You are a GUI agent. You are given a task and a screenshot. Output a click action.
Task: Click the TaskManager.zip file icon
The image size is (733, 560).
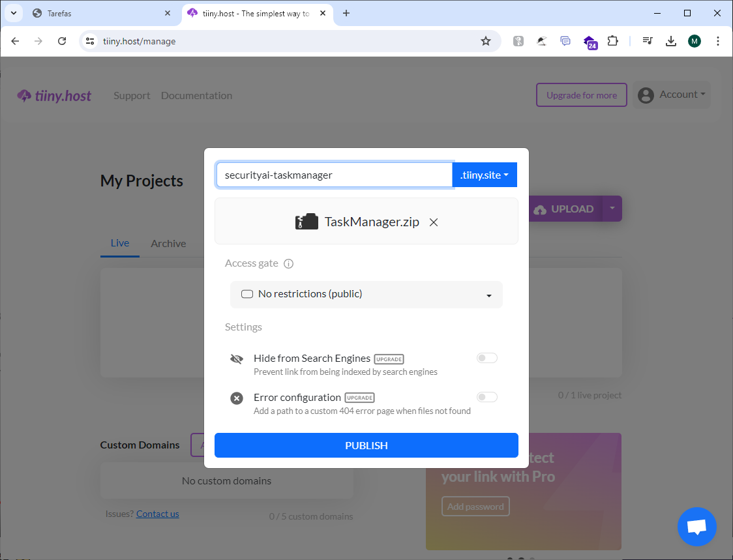307,222
